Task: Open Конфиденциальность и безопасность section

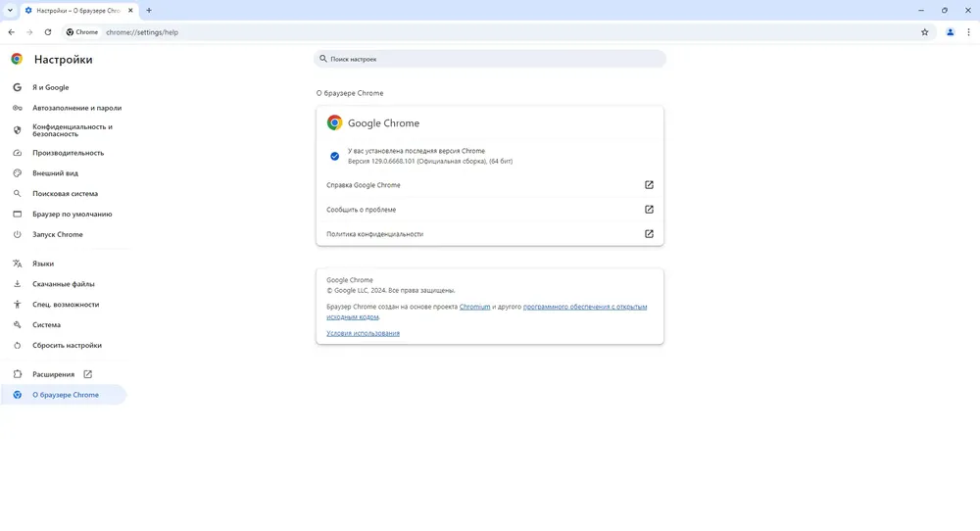Action: pyautogui.click(x=73, y=130)
